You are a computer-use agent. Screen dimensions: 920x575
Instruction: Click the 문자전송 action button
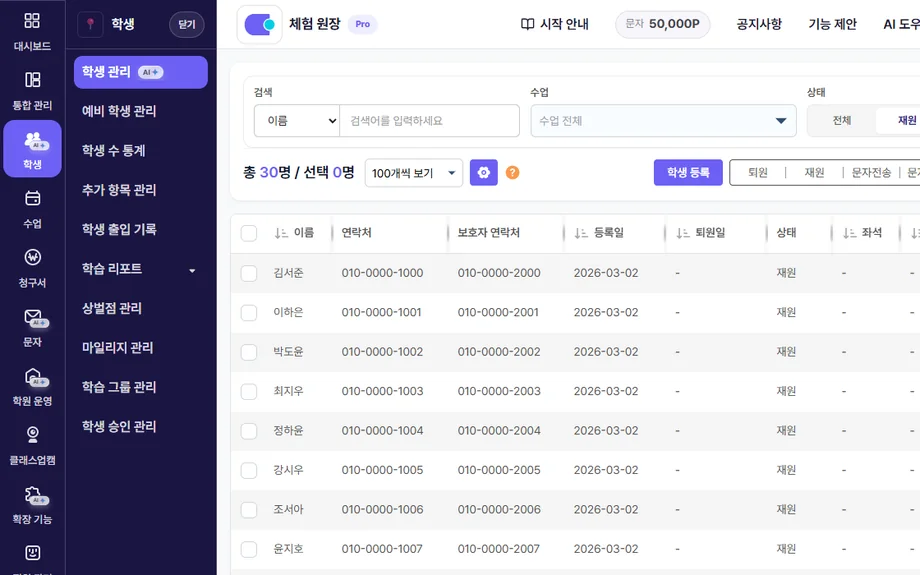(871, 172)
